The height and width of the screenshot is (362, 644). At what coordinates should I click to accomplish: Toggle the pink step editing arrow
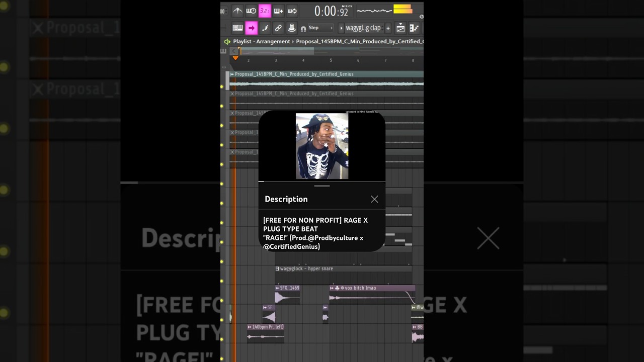point(252,28)
